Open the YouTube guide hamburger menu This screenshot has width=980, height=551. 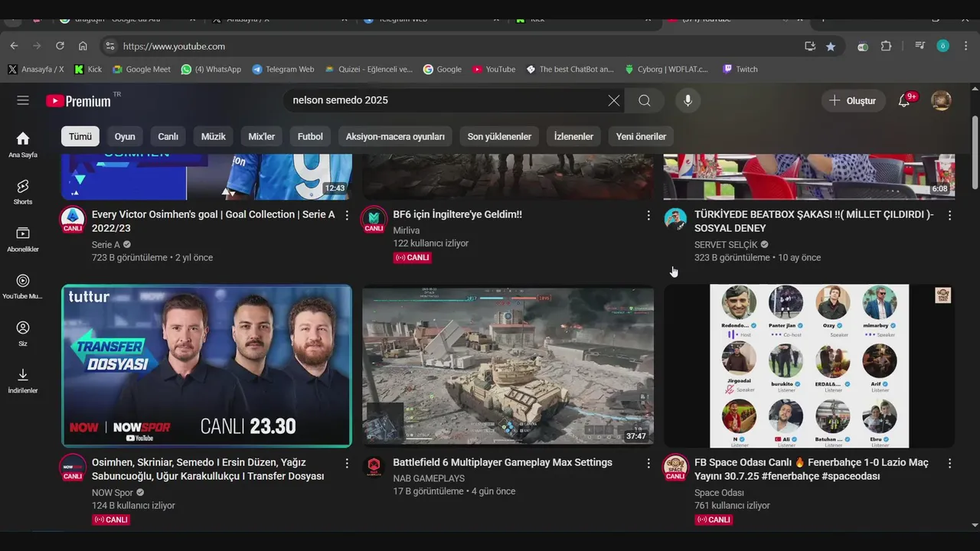click(x=23, y=100)
